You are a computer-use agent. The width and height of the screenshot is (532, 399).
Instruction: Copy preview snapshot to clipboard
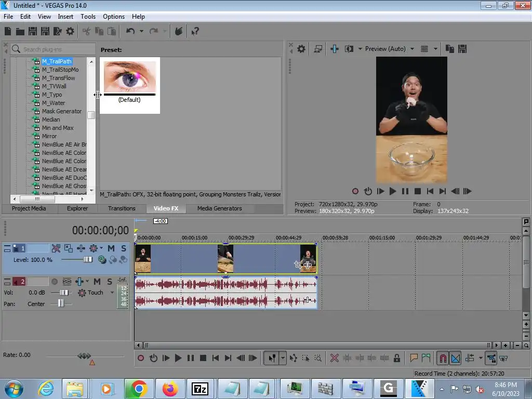point(449,49)
